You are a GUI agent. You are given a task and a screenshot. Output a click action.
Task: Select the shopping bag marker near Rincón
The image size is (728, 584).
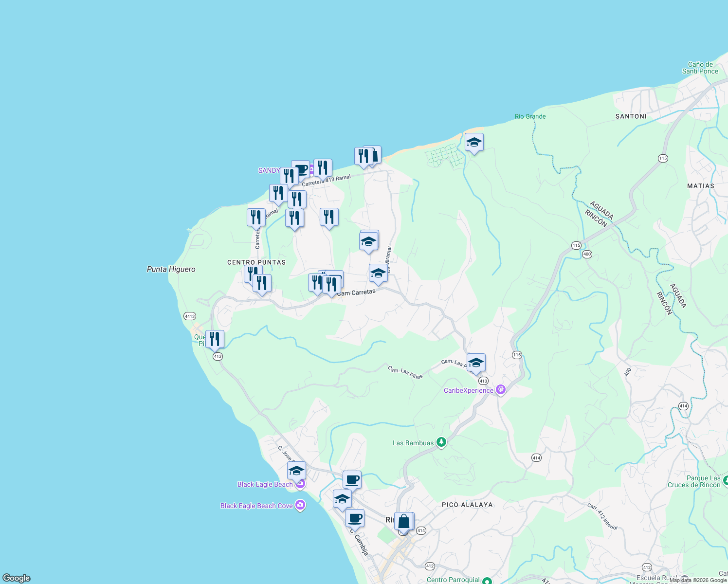tap(404, 521)
